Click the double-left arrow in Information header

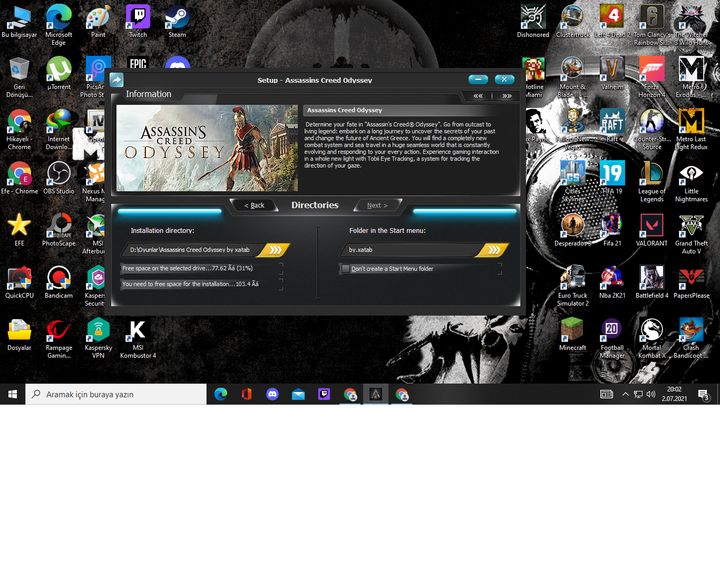coord(478,96)
